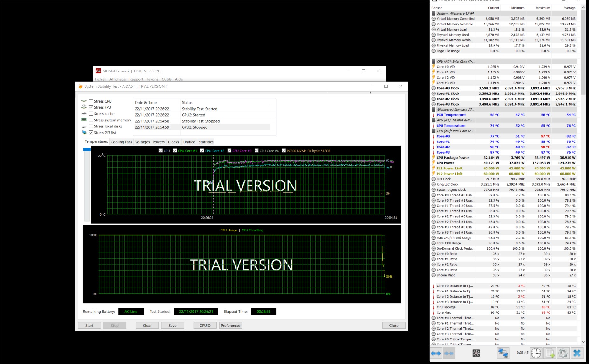Click the Core #0 VID lightning icon

[433, 67]
